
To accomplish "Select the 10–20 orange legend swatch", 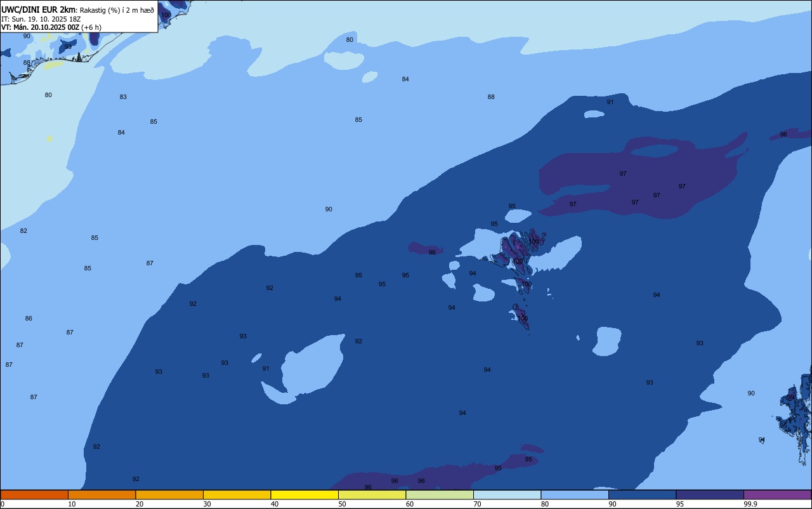I will (x=101, y=494).
